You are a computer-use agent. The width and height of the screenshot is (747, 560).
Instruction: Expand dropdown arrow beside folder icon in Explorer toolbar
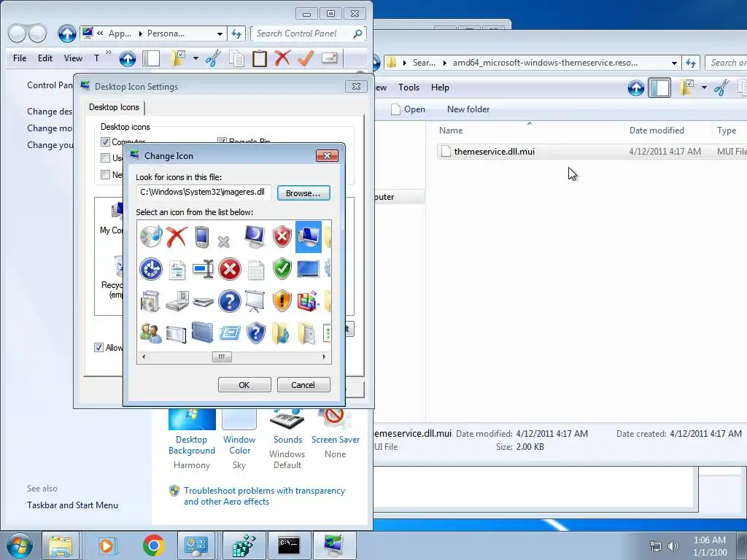pos(704,87)
